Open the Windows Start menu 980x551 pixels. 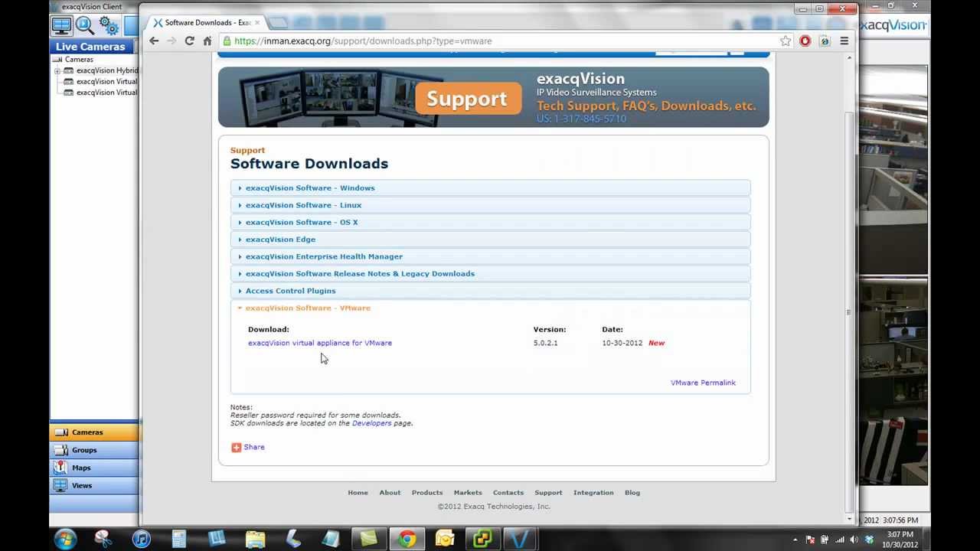click(65, 539)
